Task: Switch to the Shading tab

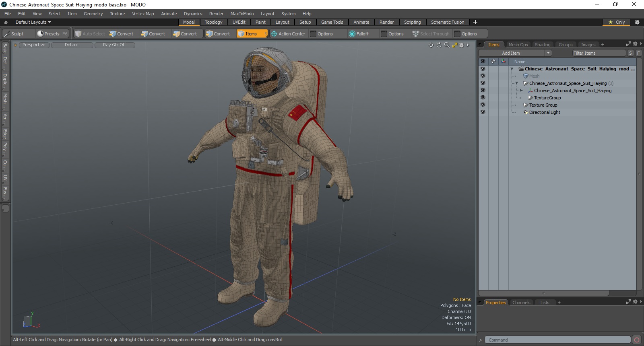Action: (x=543, y=45)
